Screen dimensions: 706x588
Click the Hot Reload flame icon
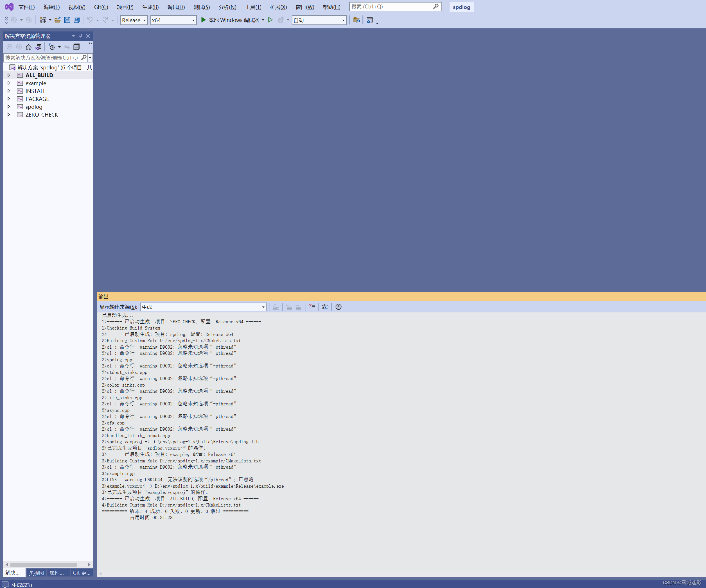(282, 20)
